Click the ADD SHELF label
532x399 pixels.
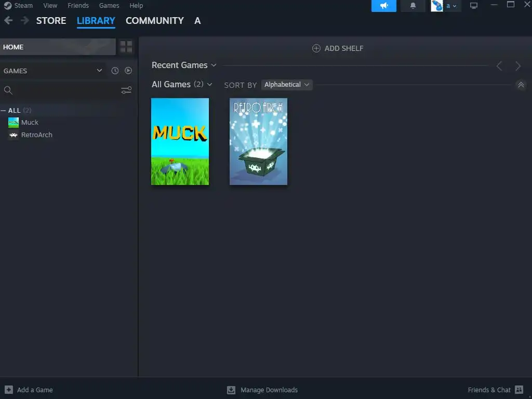pos(344,48)
